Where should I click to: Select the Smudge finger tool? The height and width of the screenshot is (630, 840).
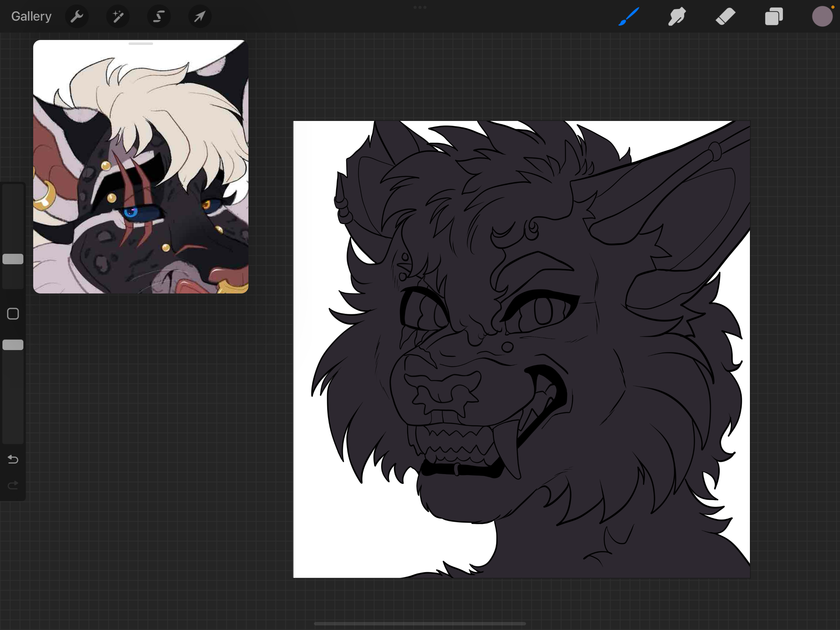pyautogui.click(x=677, y=16)
